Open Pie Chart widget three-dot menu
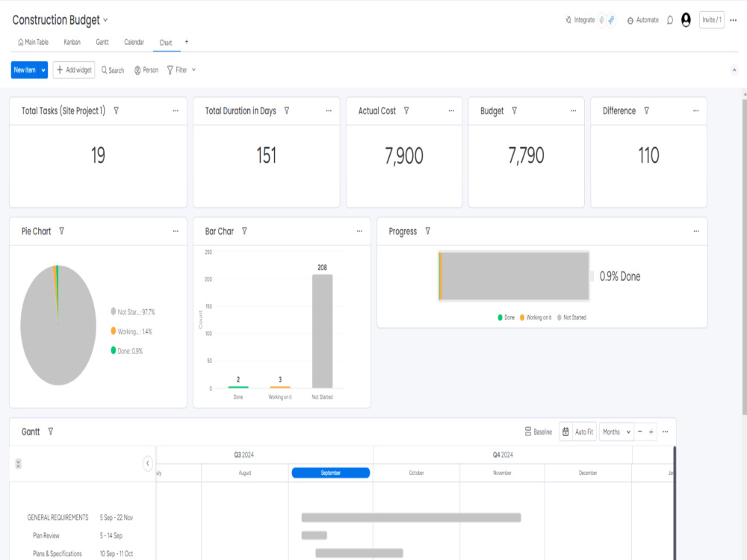The image size is (747, 560). pyautogui.click(x=176, y=231)
